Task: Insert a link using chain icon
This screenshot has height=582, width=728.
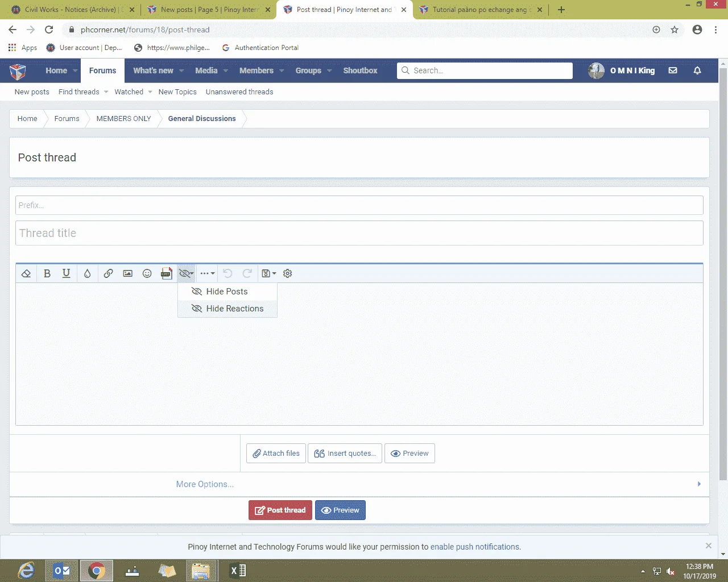Action: coord(108,273)
